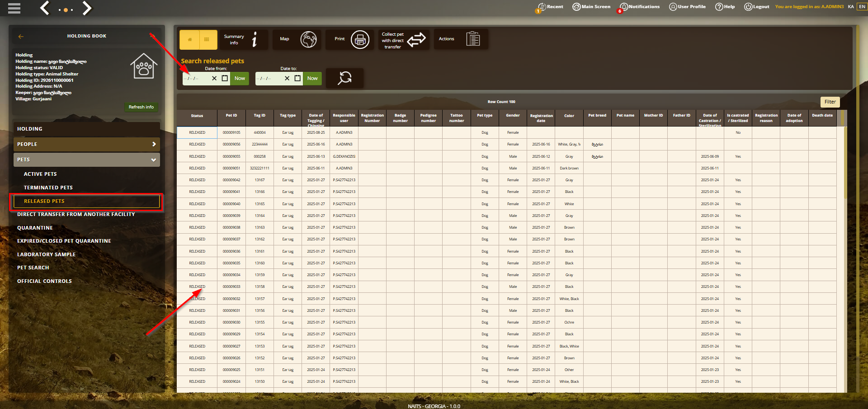Click the Date from input field
The image size is (868, 409).
tap(196, 78)
